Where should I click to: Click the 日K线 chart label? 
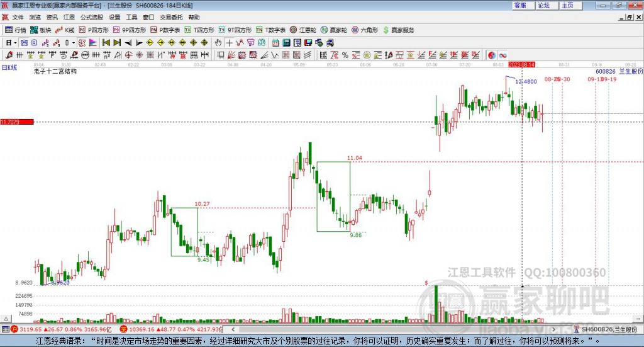[x=9, y=67]
